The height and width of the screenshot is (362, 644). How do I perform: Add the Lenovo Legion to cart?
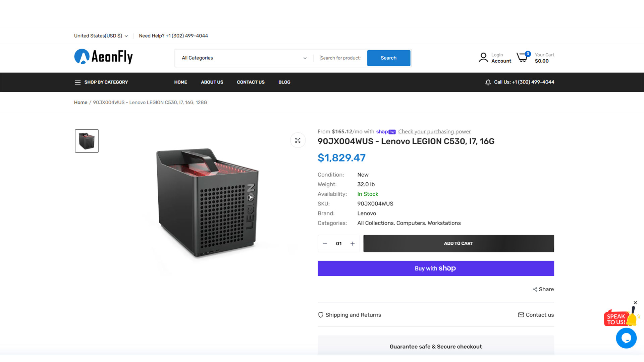(x=458, y=244)
